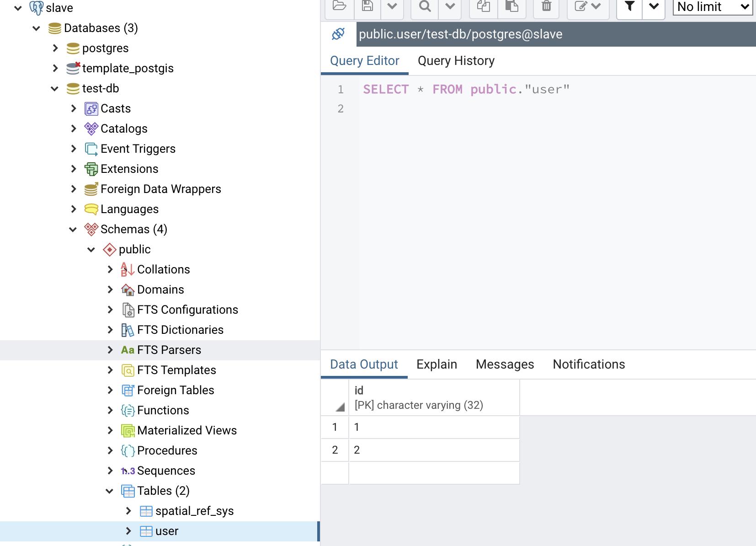
Task: Click the FTS Parsers Aa icon
Action: 128,350
